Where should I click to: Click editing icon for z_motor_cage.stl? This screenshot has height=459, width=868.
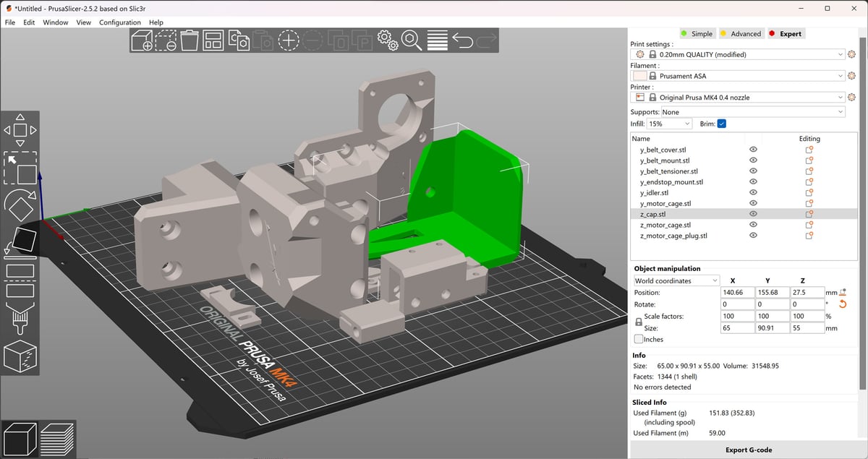(809, 225)
